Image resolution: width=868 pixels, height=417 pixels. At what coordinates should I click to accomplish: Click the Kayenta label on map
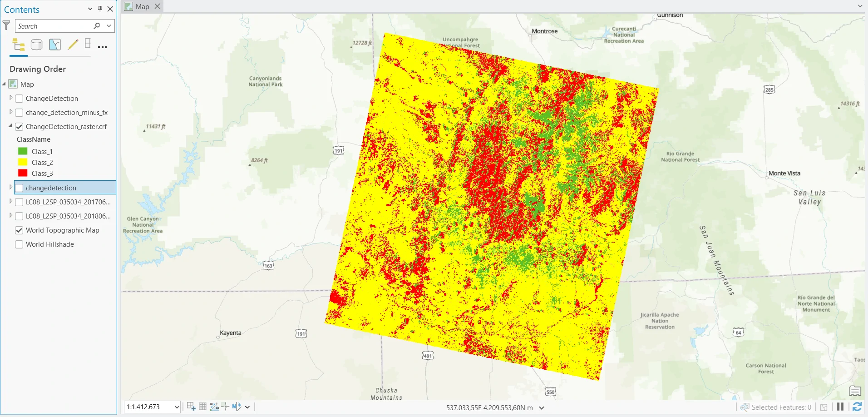tap(231, 333)
